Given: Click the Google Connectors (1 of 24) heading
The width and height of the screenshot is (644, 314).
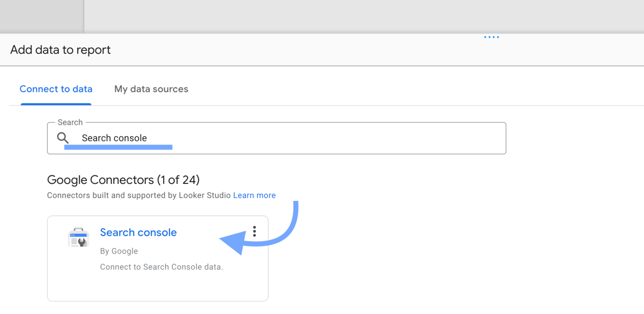Looking at the screenshot, I should pyautogui.click(x=123, y=180).
